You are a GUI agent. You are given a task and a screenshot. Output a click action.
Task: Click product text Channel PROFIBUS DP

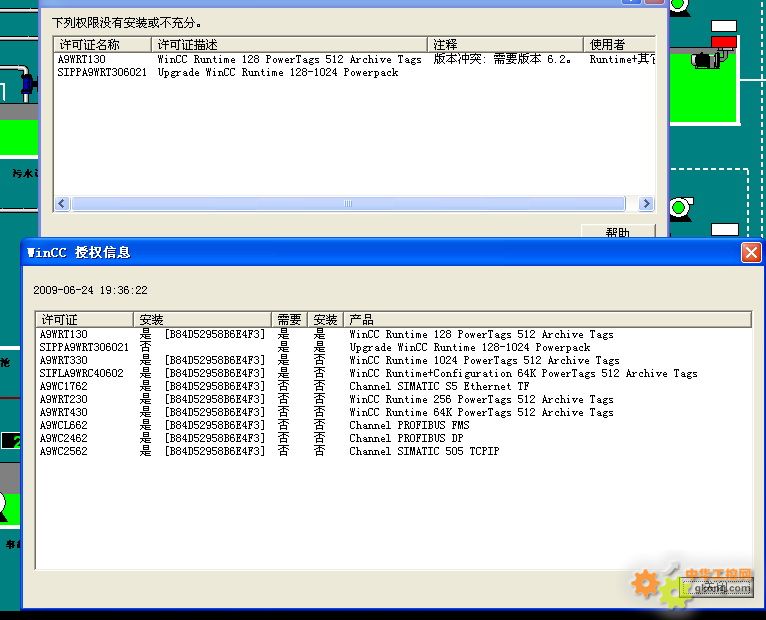tap(406, 438)
